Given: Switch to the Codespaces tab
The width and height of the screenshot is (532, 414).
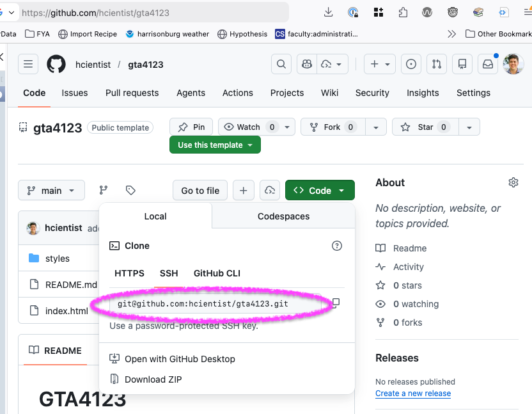Looking at the screenshot, I should click(283, 216).
